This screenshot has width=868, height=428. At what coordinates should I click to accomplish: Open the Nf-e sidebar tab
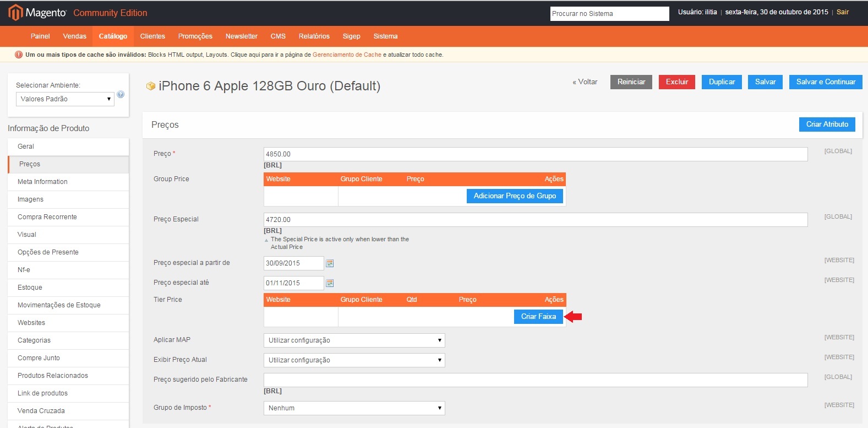[x=68, y=270]
